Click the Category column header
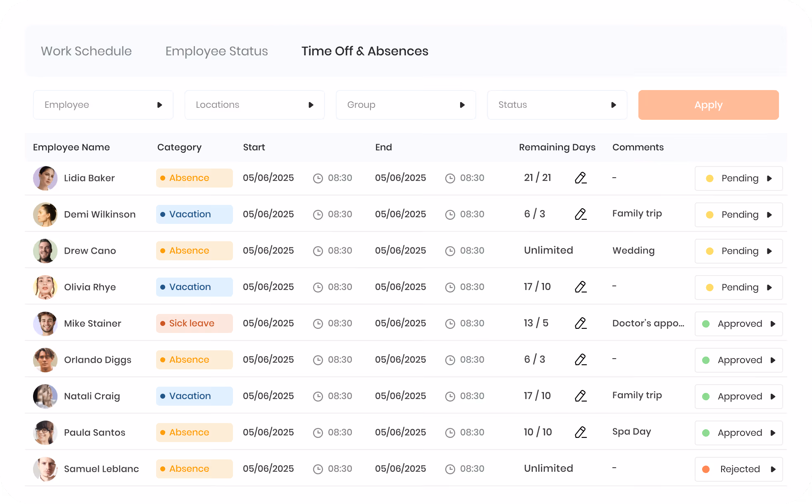Viewport: 812px width, 504px height. coord(179,147)
